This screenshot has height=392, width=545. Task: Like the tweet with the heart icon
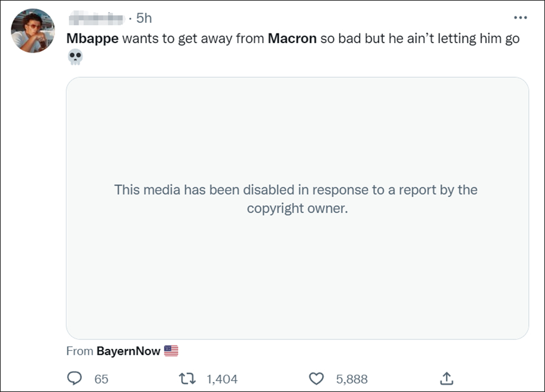tap(316, 379)
